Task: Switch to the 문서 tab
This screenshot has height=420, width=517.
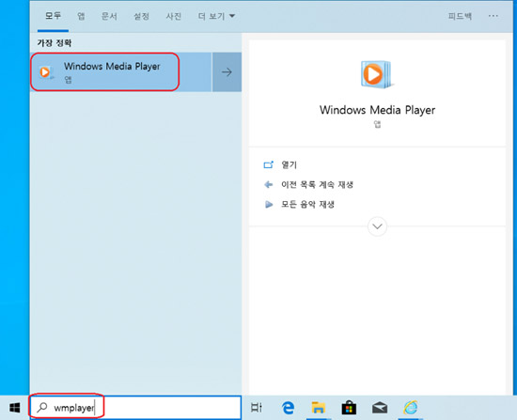Action: (x=109, y=16)
